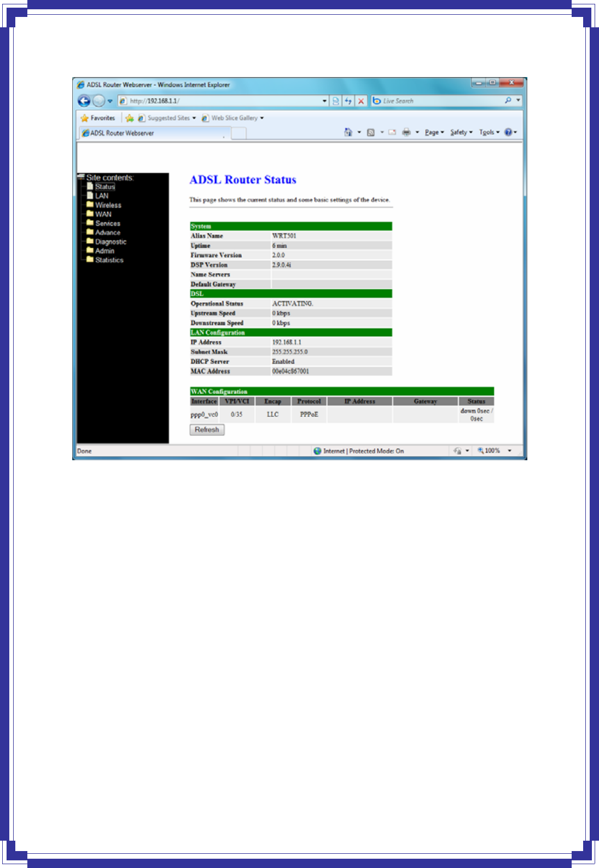The height and width of the screenshot is (868, 599).
Task: Click the Search magnifier icon
Action: [x=508, y=101]
